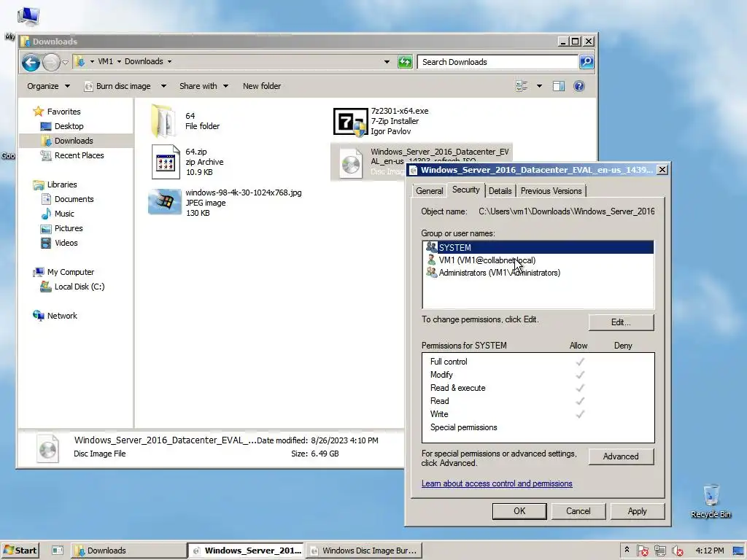Image resolution: width=747 pixels, height=560 pixels.
Task: Switch to Downloads taskbar button
Action: tap(128, 551)
